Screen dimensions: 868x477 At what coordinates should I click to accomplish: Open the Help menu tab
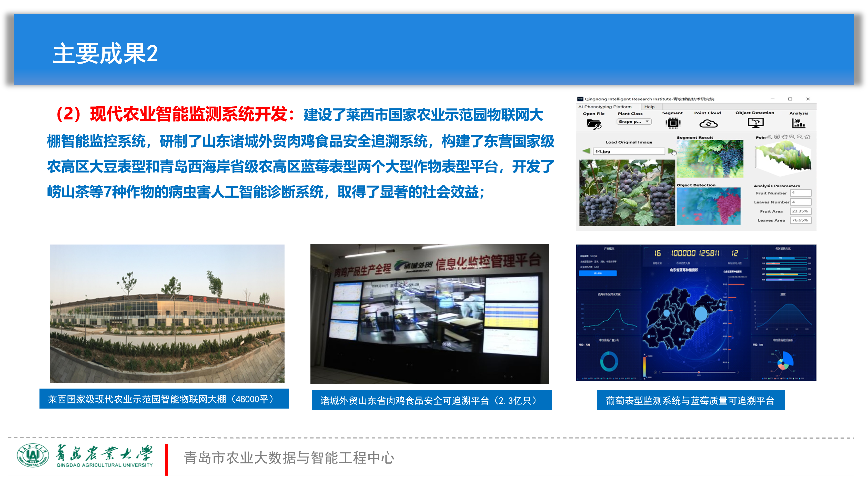(649, 107)
